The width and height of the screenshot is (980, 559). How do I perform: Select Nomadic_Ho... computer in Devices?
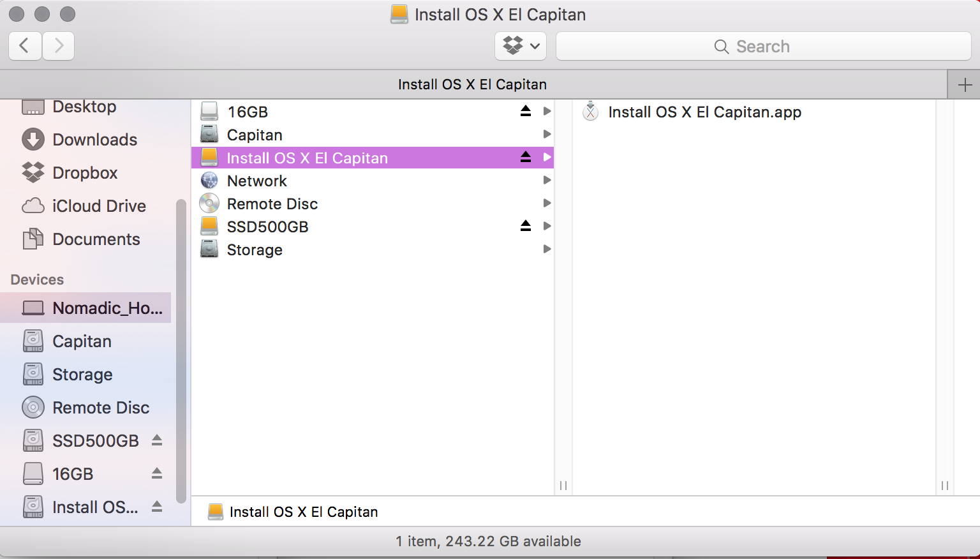tap(85, 308)
